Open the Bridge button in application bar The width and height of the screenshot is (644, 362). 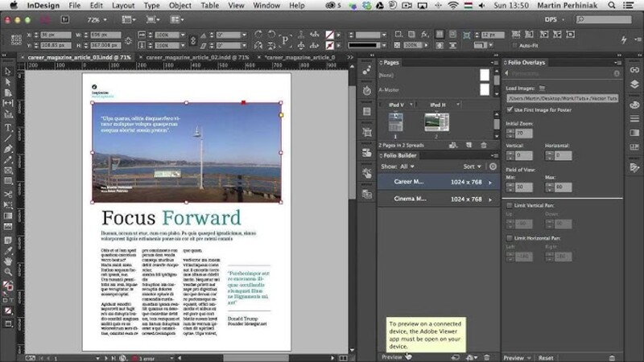(x=65, y=19)
